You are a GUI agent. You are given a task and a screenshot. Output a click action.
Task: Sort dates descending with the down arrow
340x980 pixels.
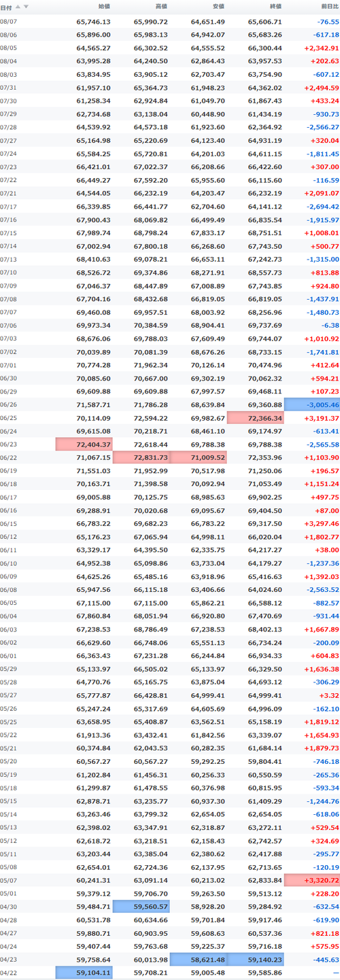(x=26, y=6)
